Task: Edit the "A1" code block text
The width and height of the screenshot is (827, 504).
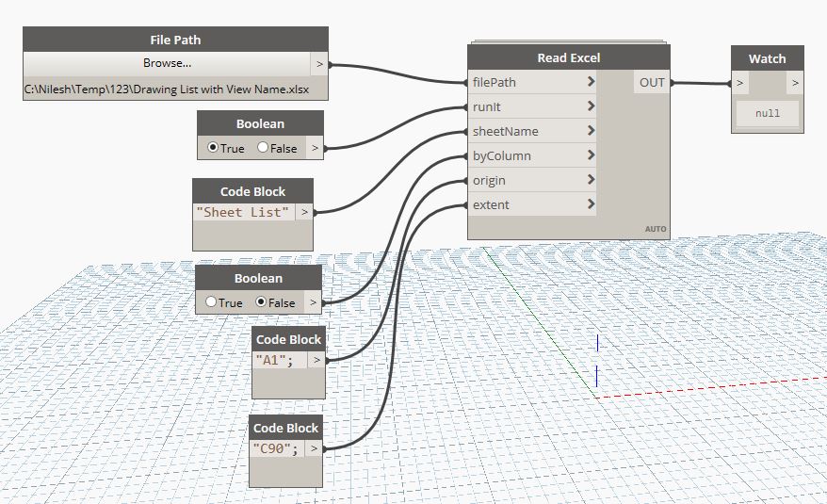Action: pos(280,360)
